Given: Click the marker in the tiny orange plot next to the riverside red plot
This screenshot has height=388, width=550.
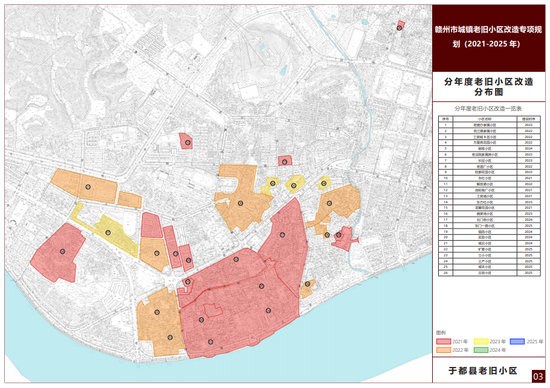Looking at the screenshot, I should (327, 235).
